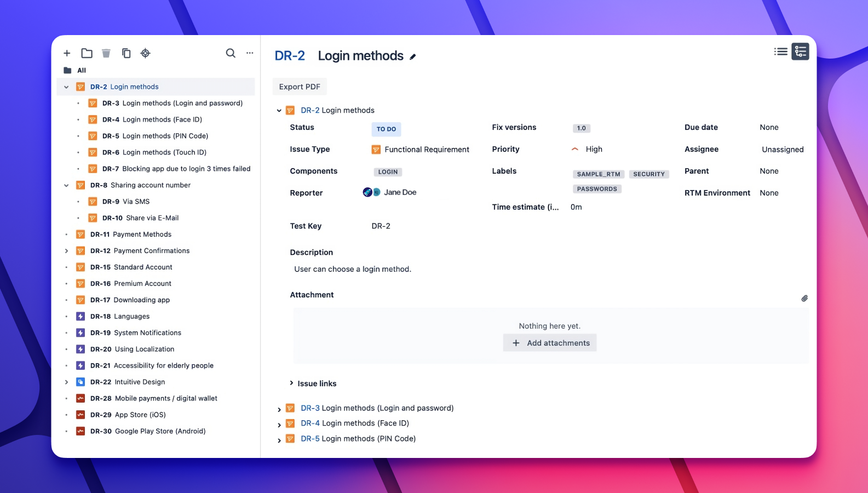Open the more options ellipsis menu
This screenshot has height=493, width=868.
(250, 53)
